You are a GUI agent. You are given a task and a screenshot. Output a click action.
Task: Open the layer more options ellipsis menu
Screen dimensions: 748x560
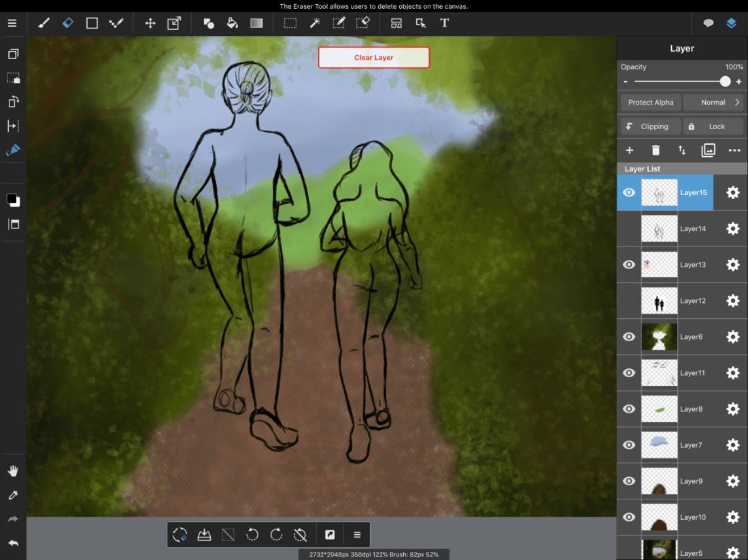pos(734,150)
